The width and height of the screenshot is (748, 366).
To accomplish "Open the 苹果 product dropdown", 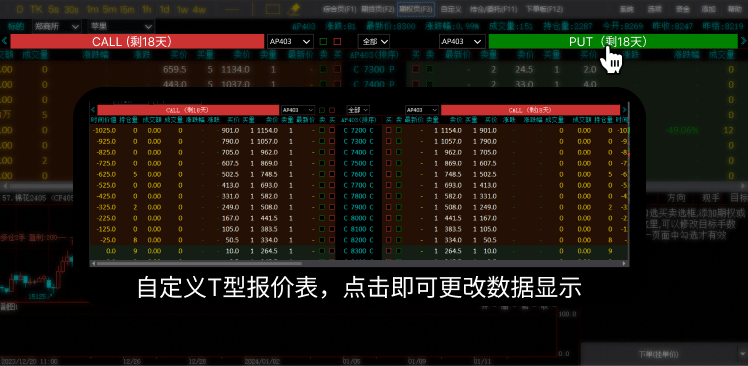I will pos(121,27).
